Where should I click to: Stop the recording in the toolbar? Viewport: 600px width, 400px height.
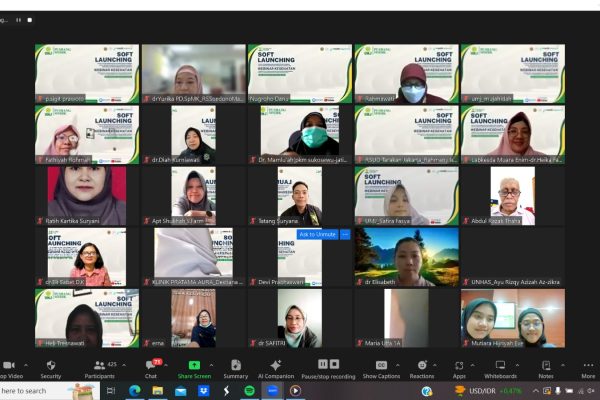(334, 364)
